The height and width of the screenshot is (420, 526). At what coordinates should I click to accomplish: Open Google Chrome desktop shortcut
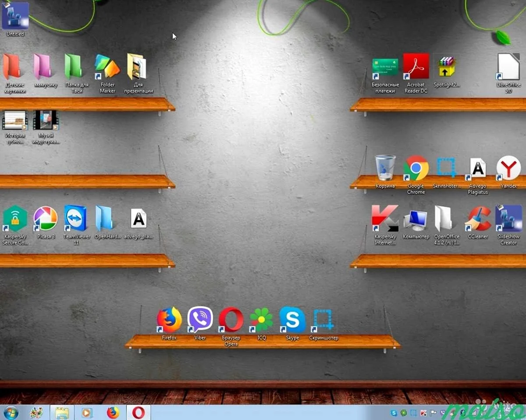pos(416,168)
